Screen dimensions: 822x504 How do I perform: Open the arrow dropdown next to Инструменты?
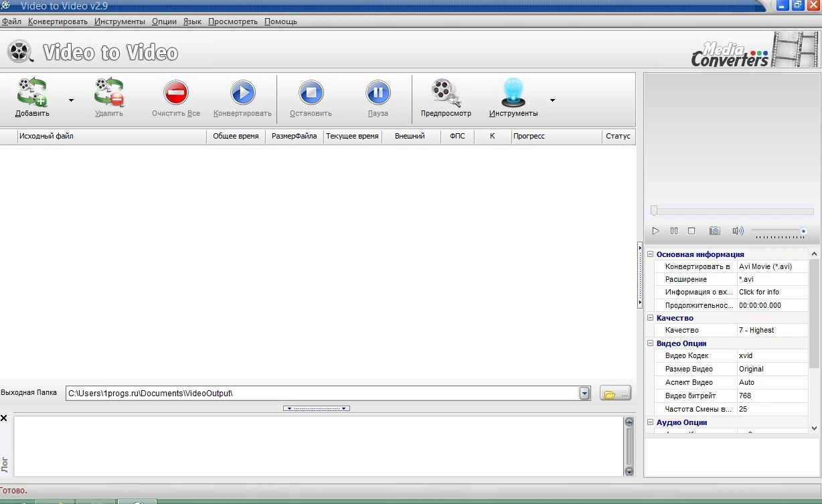552,100
